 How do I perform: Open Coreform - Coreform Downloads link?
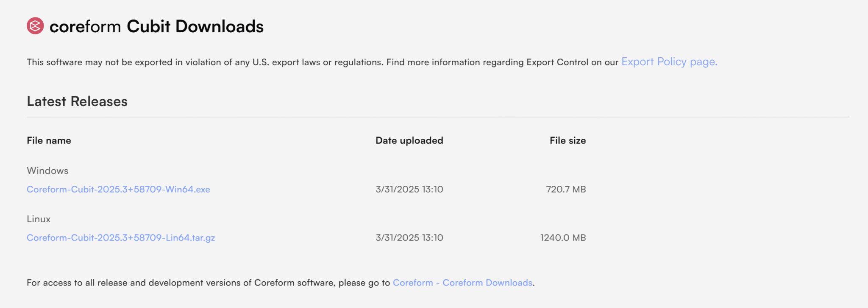pyautogui.click(x=462, y=283)
